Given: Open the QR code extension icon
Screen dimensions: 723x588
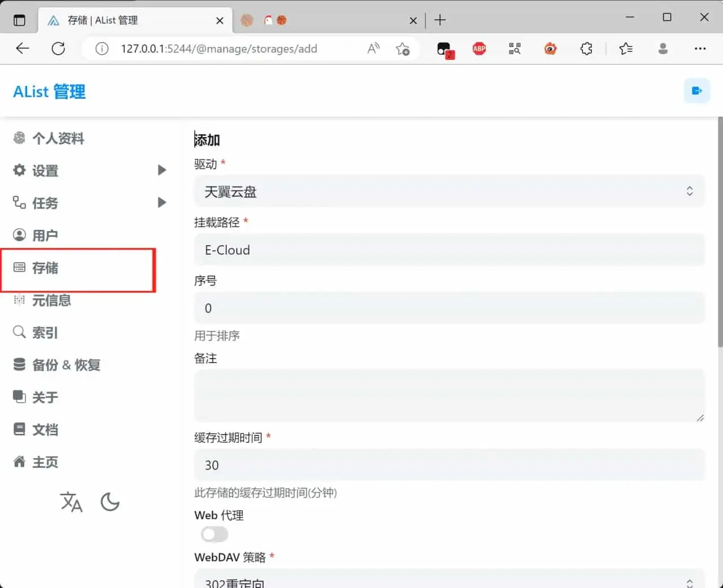Looking at the screenshot, I should 515,49.
